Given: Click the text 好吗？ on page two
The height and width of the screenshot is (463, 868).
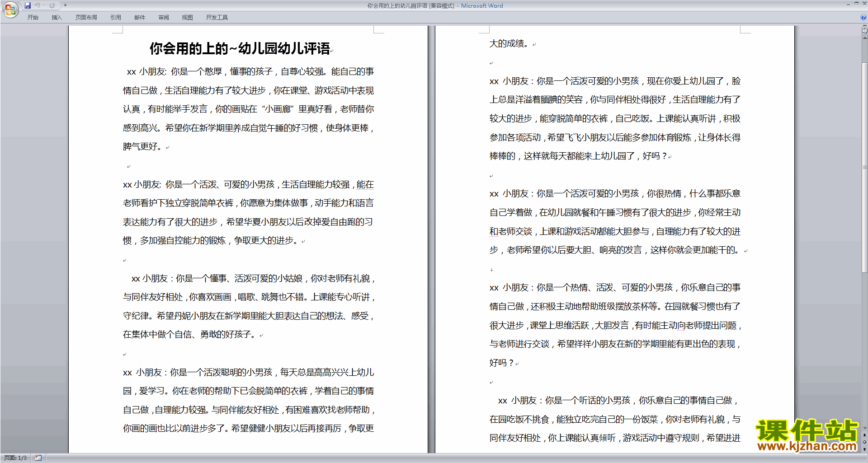Looking at the screenshot, I should point(501,363).
